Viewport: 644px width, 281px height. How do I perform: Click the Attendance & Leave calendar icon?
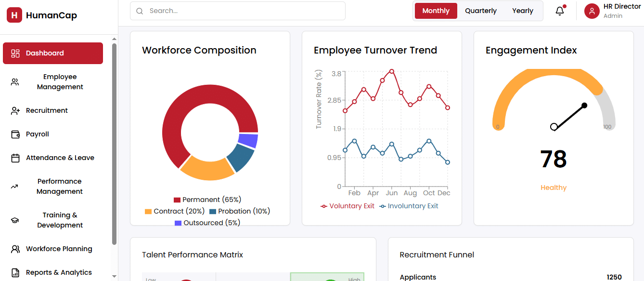coord(15,158)
